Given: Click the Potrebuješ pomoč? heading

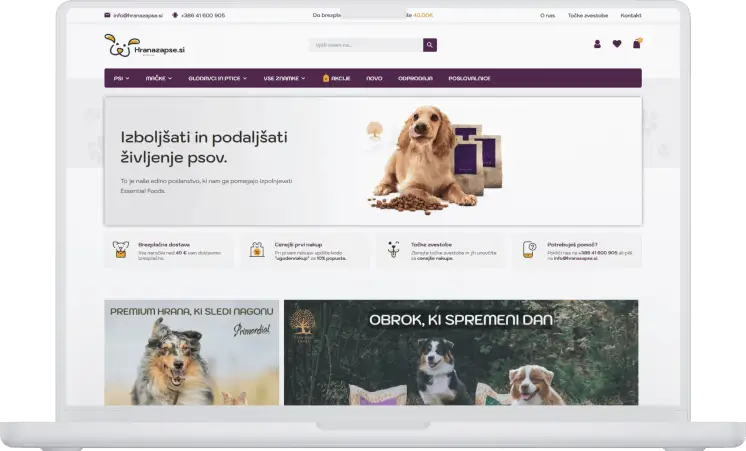Looking at the screenshot, I should point(572,245).
